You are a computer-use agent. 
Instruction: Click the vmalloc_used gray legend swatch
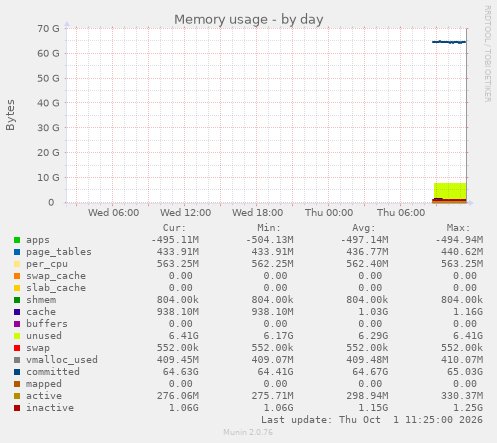pyautogui.click(x=17, y=360)
